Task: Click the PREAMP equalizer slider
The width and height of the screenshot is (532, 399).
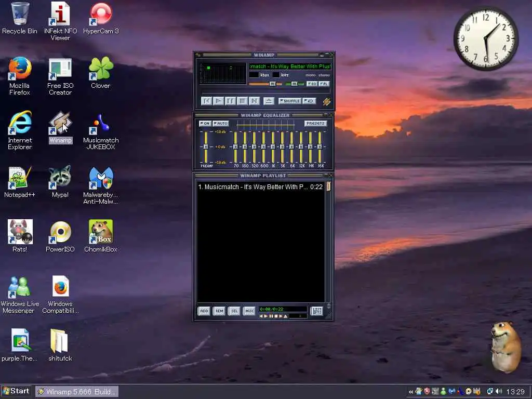Action: click(206, 147)
